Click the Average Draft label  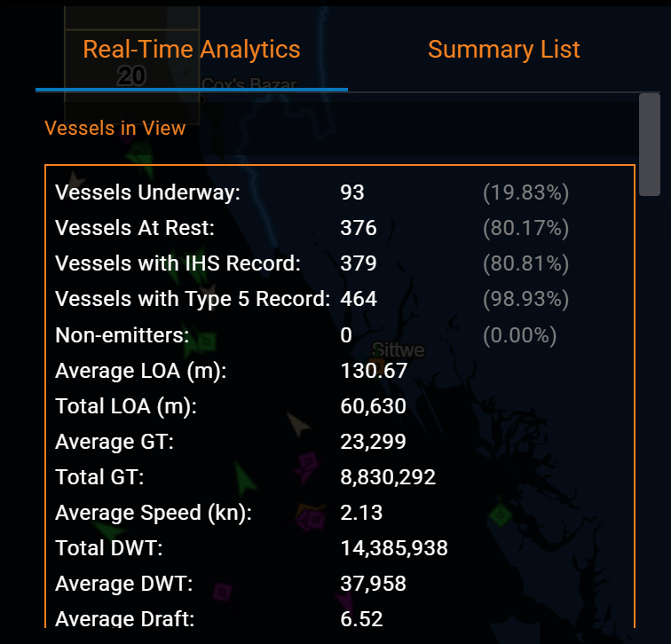coord(124,619)
